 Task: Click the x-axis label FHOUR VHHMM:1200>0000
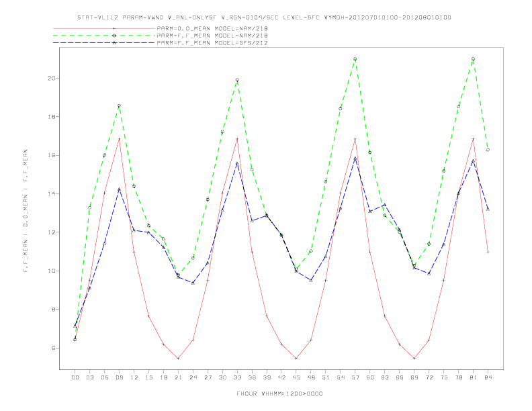[279, 394]
